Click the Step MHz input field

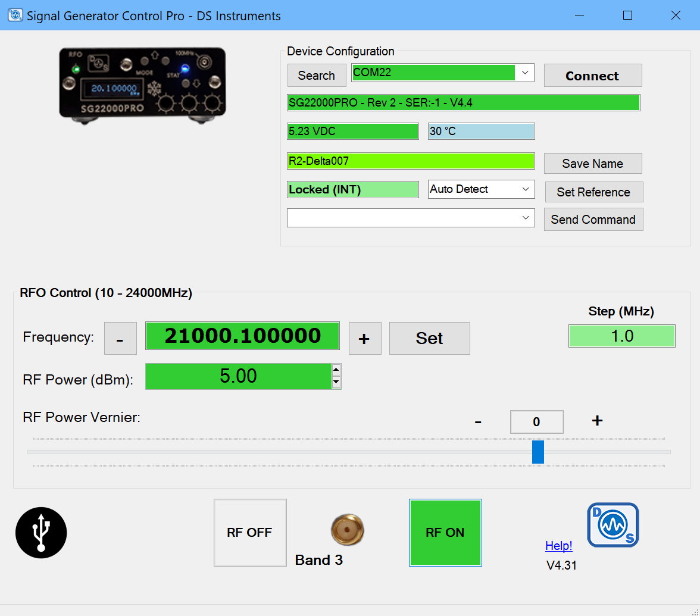pos(621,336)
